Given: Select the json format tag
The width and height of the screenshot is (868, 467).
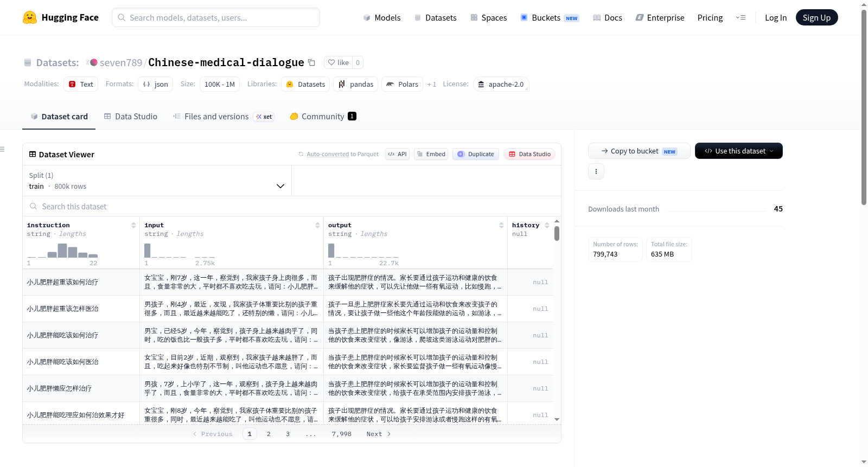Looking at the screenshot, I should (155, 84).
